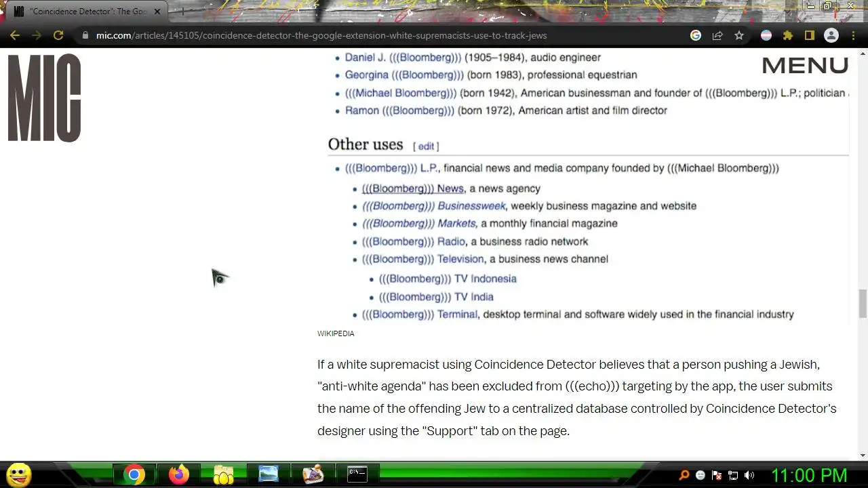Viewport: 868px width, 488px height.
Task: Reload the mic.com page
Action: point(58,35)
